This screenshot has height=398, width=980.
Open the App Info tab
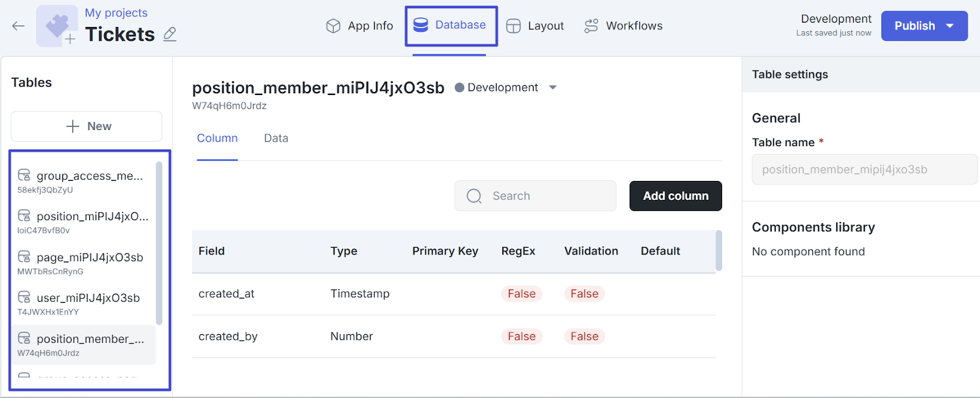360,26
